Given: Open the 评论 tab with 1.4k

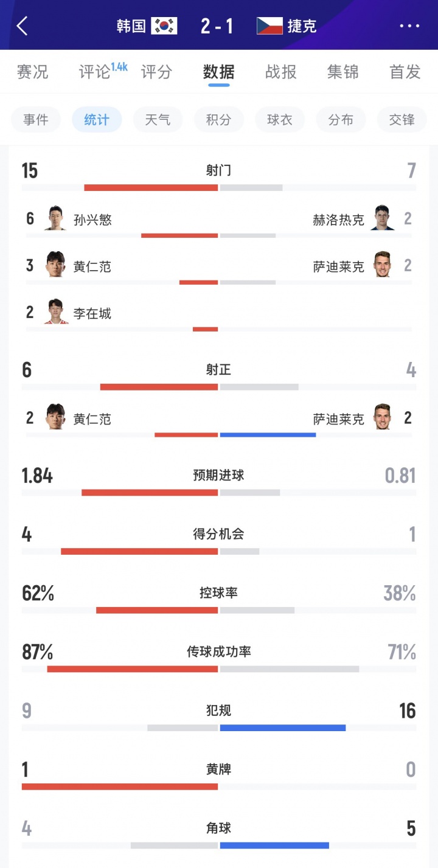Looking at the screenshot, I should click(103, 71).
